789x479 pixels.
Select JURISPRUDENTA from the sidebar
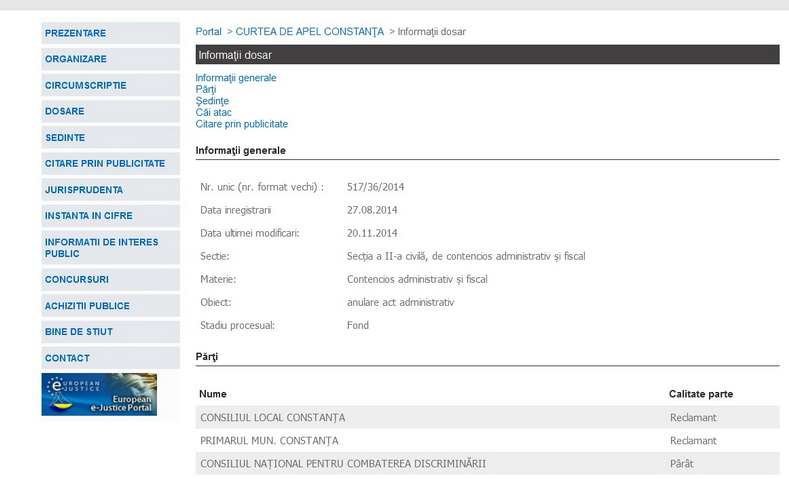84,189
